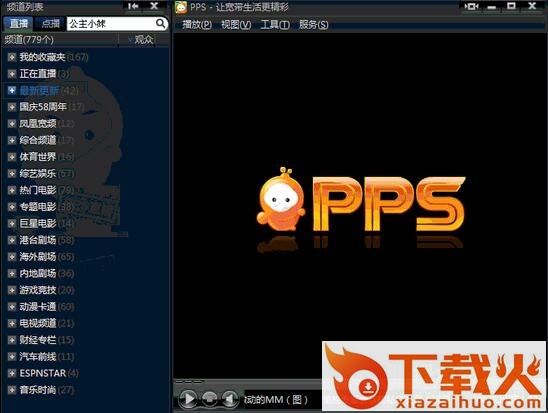548x413 pixels.
Task: Expand the 体育世界 node
Action: click(12, 157)
